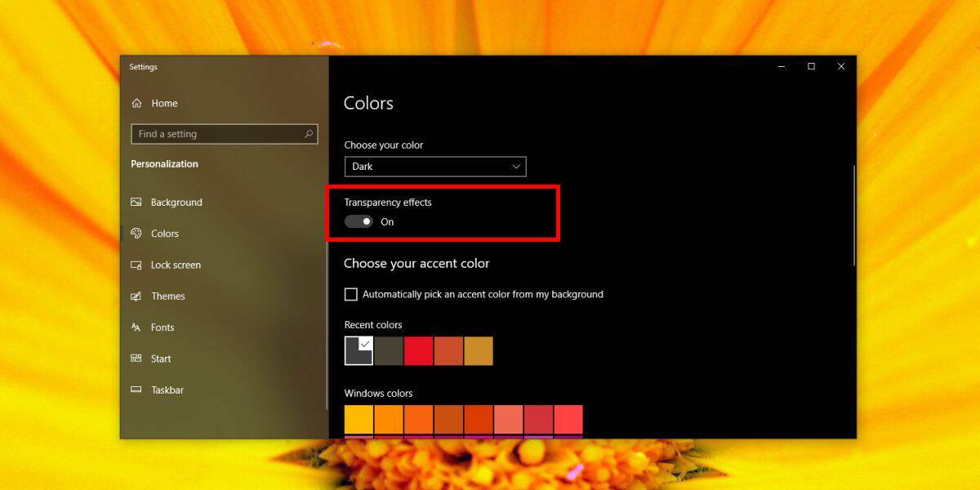Click the Personalization heading text

pos(164,164)
